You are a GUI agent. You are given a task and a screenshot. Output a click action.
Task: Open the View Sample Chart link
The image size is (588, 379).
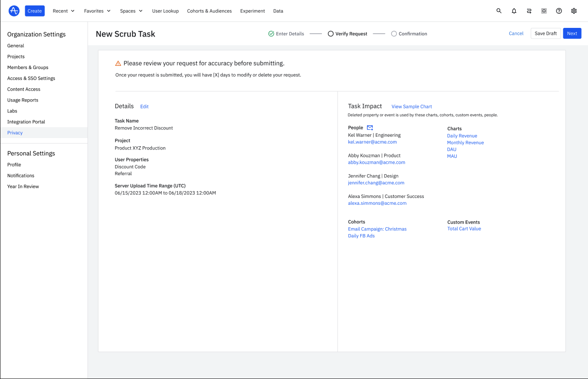point(412,107)
